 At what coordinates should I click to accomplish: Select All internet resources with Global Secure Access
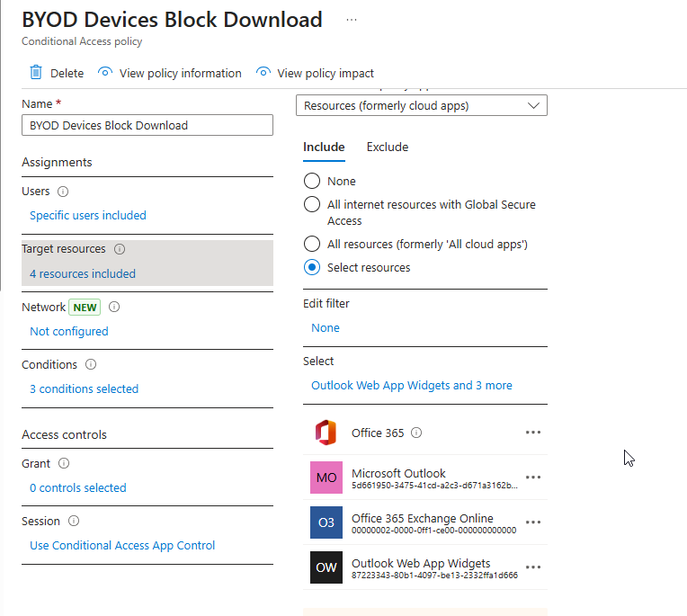click(x=312, y=204)
